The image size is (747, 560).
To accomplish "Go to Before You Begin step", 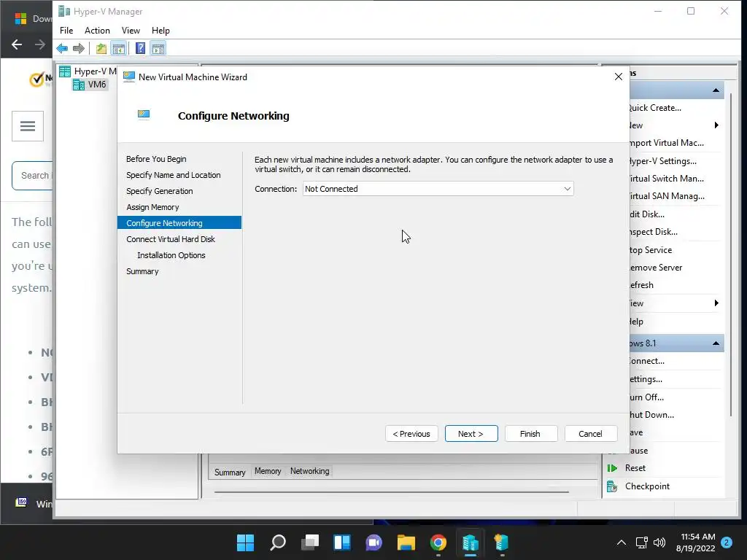I will pos(156,159).
